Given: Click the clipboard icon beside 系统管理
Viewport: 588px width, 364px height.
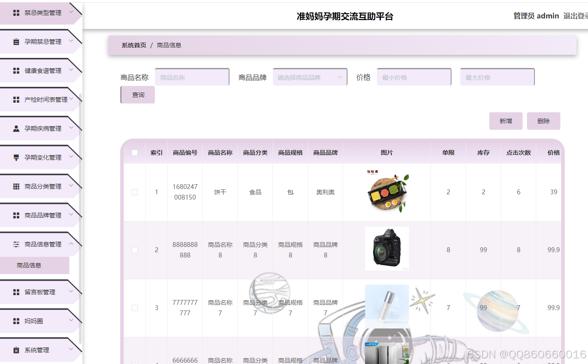Looking at the screenshot, I should click(16, 350).
